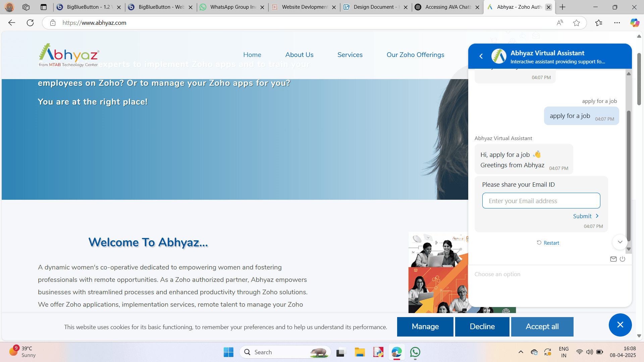The width and height of the screenshot is (644, 362).
Task: Open the weather widget 39°C Sunny
Action: (x=22, y=352)
